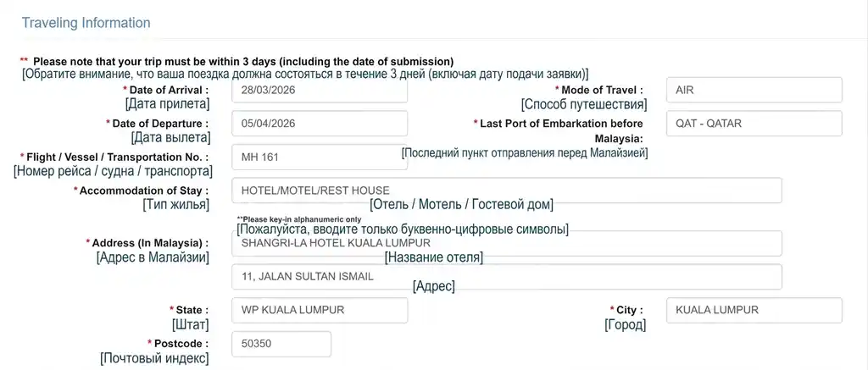868x370 pixels.
Task: Select the Date of Departure field
Action: point(319,123)
